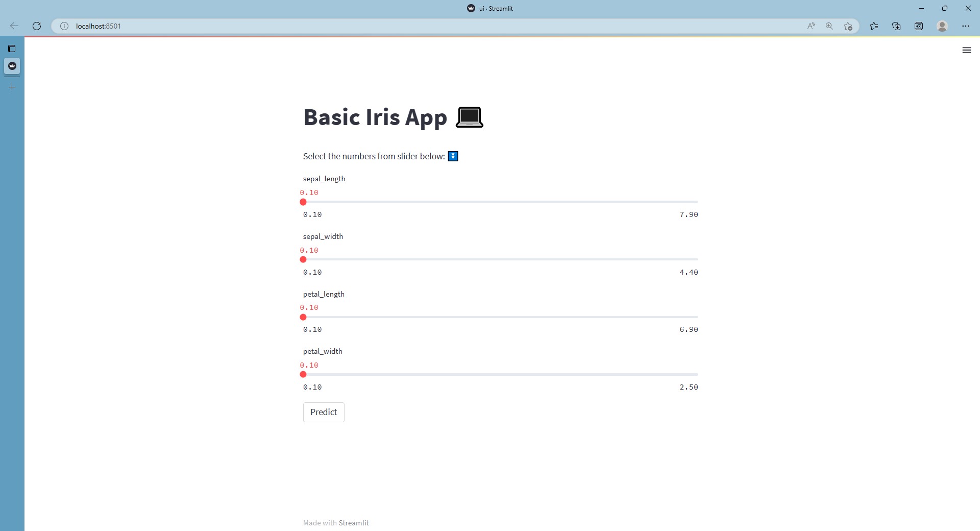Click the petal_length label
The width and height of the screenshot is (980, 531).
[324, 294]
